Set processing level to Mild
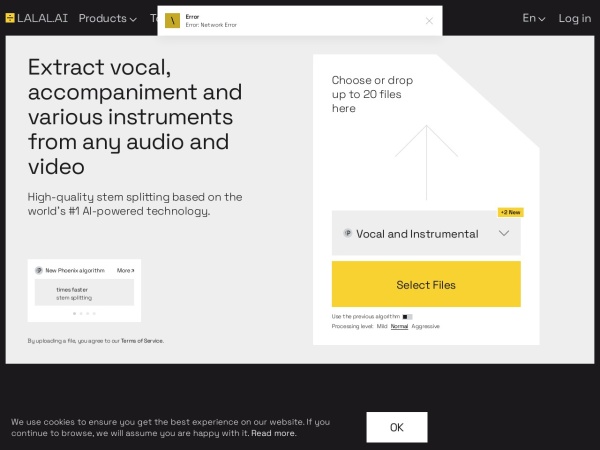 point(382,326)
